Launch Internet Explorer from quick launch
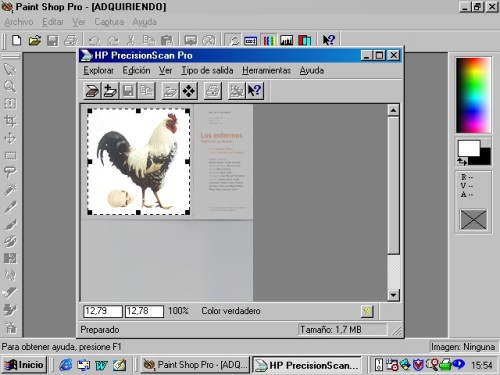Viewport: 500px width, 375px height. pyautogui.click(x=65, y=365)
